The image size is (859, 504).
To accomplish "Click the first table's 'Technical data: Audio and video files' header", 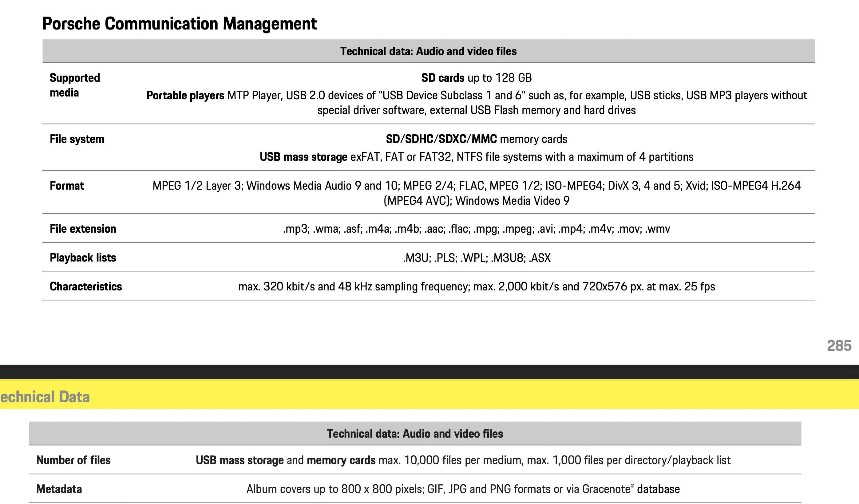I will [x=429, y=51].
